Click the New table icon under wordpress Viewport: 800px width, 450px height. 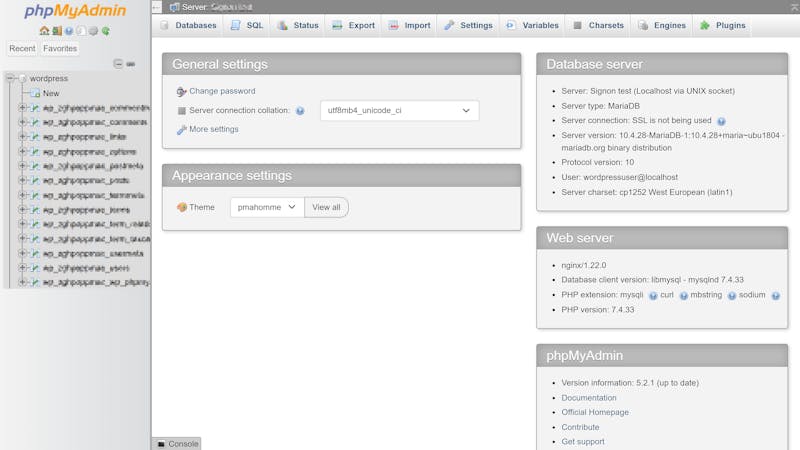[35, 93]
